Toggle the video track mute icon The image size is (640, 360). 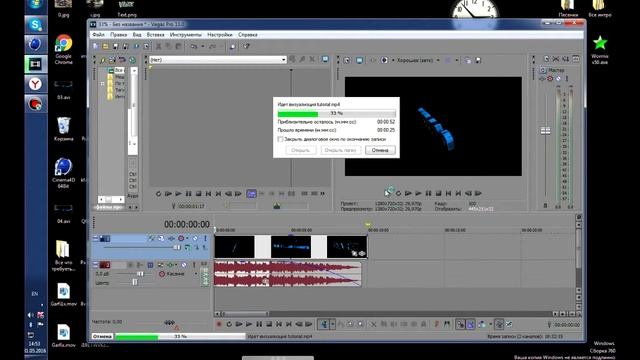(195, 238)
